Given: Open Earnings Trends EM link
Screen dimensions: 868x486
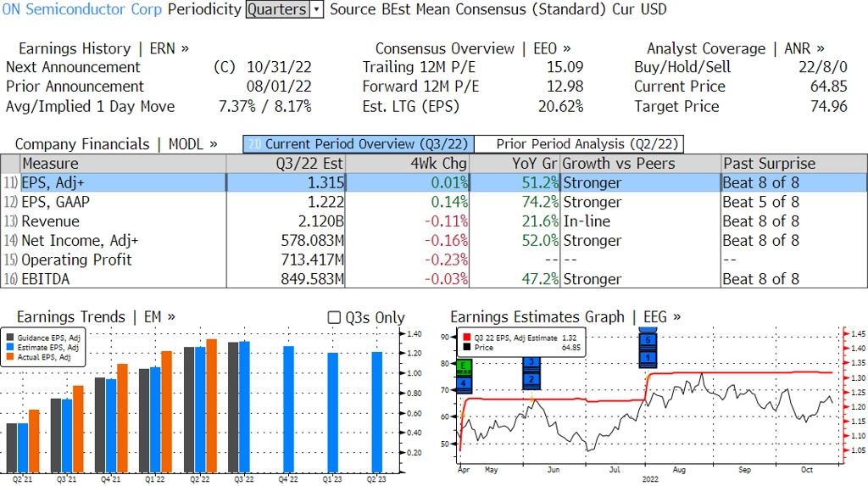Looking at the screenshot, I should [x=96, y=317].
